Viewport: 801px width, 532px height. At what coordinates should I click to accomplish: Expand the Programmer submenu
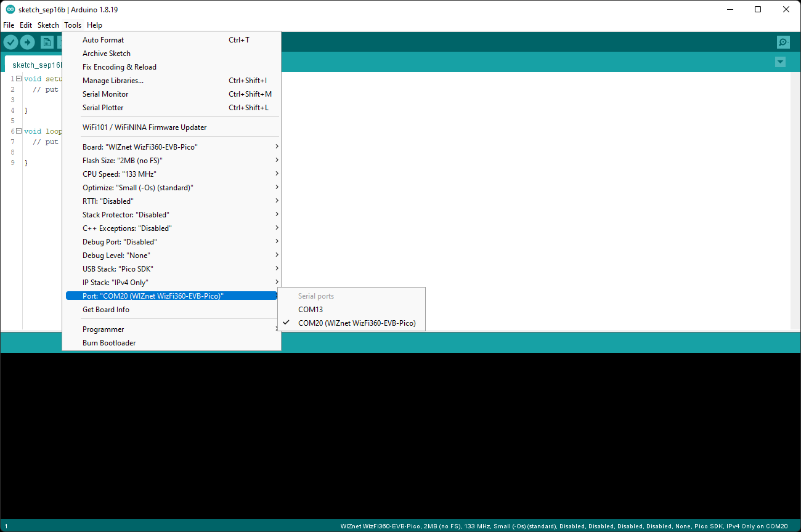click(172, 329)
